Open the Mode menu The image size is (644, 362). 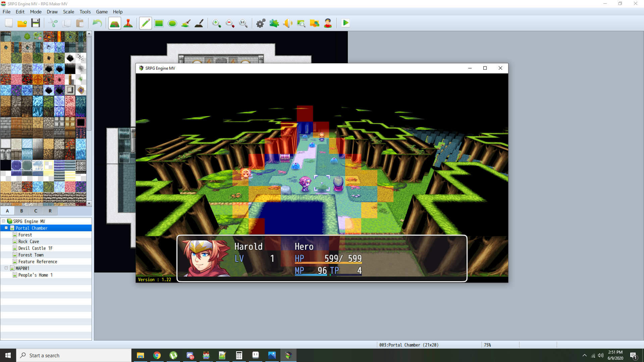pos(36,12)
